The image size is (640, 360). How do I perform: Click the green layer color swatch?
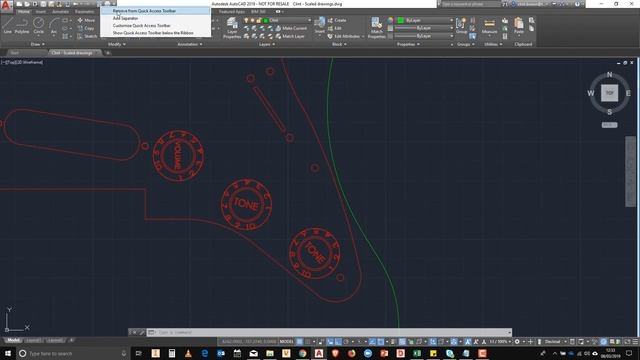tap(266, 20)
